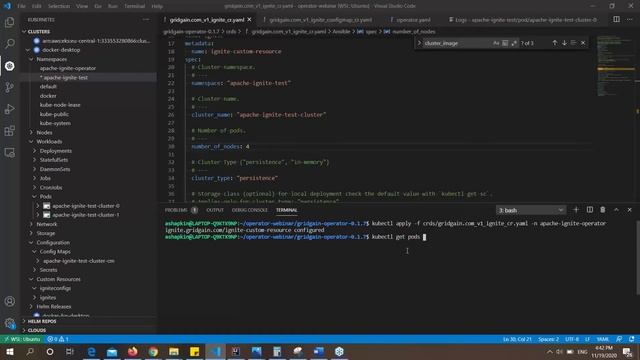Expand the Deployments node
The width and height of the screenshot is (640, 360).
point(35,151)
